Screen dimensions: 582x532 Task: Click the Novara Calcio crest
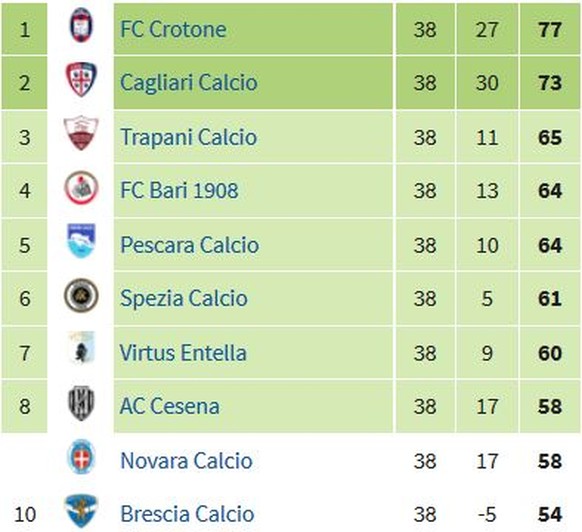pos(81,457)
